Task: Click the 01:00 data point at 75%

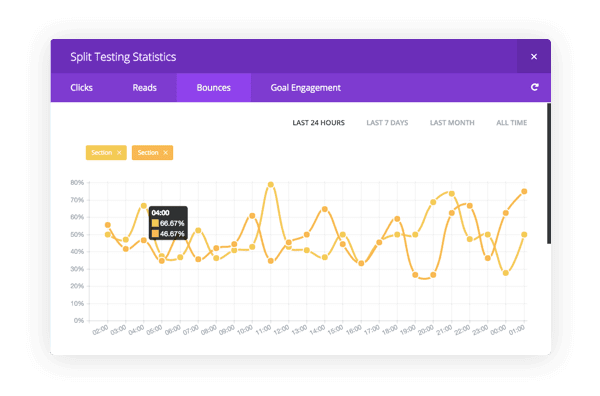Action: coord(524,191)
